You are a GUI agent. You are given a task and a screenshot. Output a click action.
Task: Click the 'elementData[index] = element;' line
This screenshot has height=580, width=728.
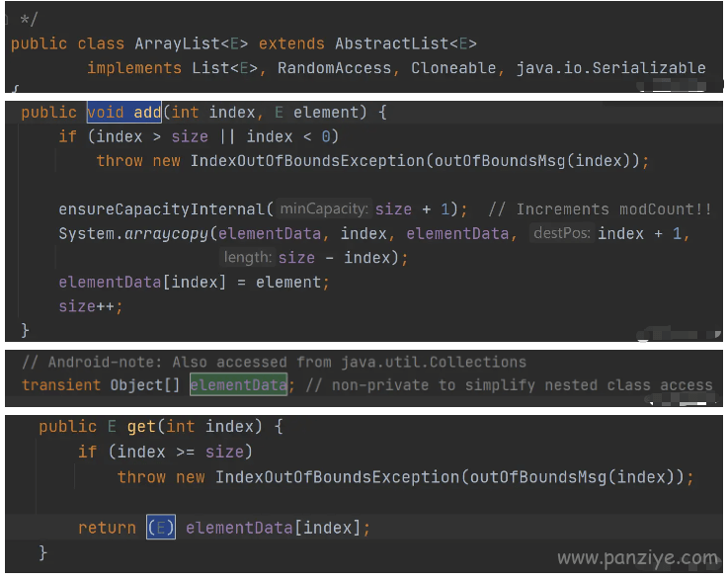coord(194,282)
